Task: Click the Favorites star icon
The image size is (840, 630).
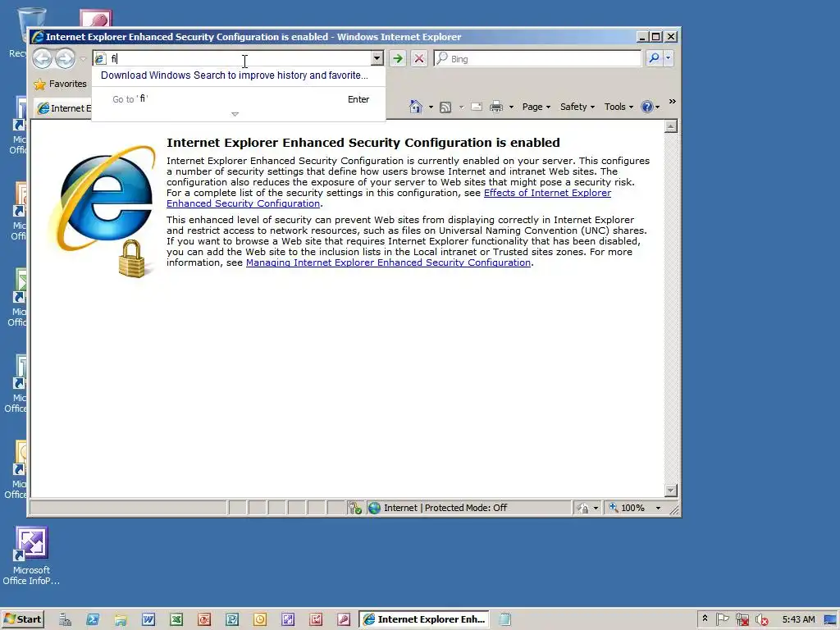Action: tap(39, 84)
